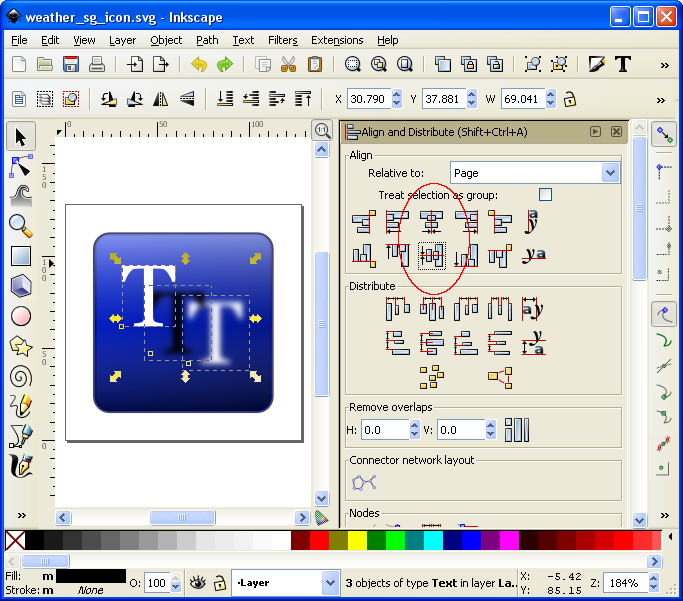This screenshot has width=683, height=601.
Task: Open the color palette menu arrow
Action: (x=670, y=537)
